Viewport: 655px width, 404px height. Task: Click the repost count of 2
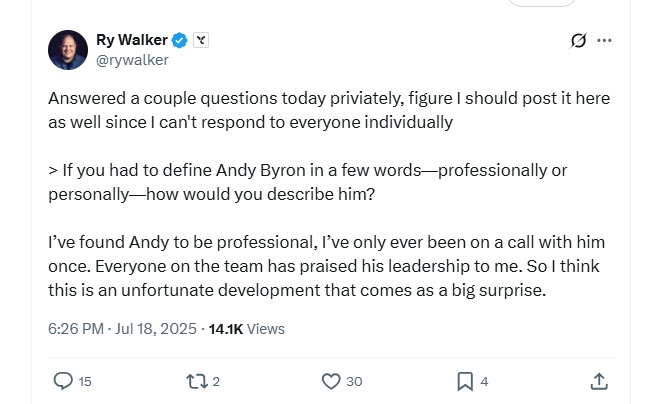[x=216, y=381]
